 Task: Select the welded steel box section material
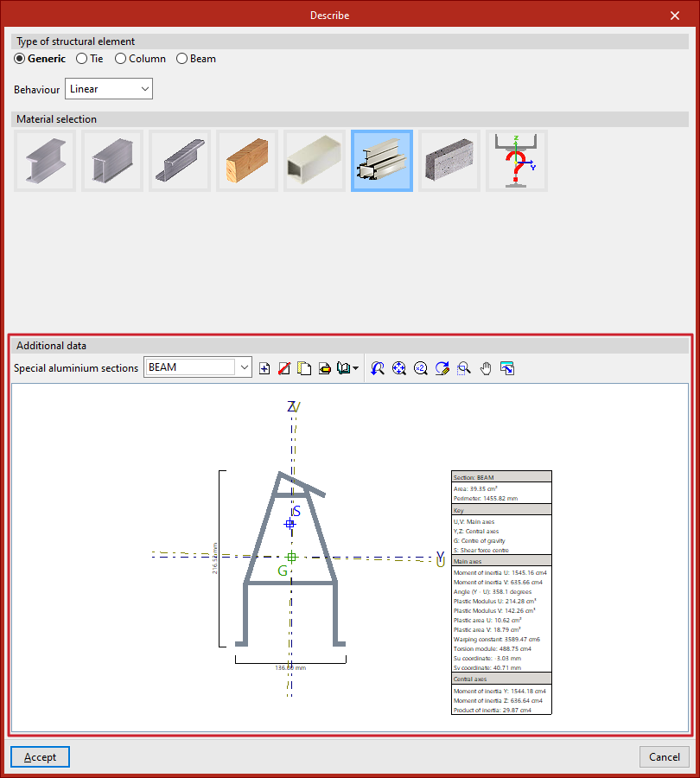click(x=112, y=161)
